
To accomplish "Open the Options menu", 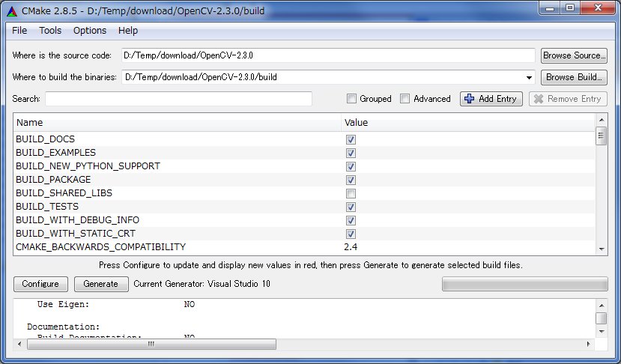I will (x=90, y=31).
